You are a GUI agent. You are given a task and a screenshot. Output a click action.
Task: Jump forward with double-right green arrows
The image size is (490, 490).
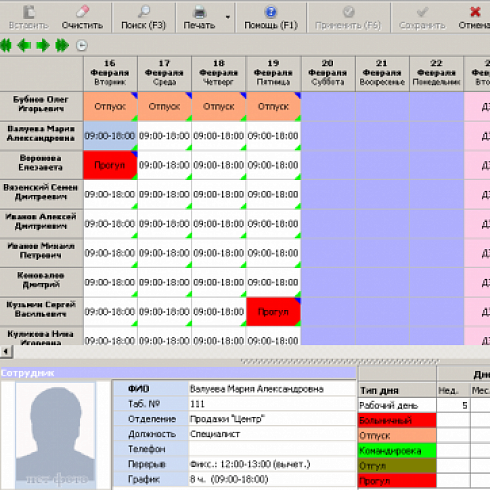click(x=62, y=45)
